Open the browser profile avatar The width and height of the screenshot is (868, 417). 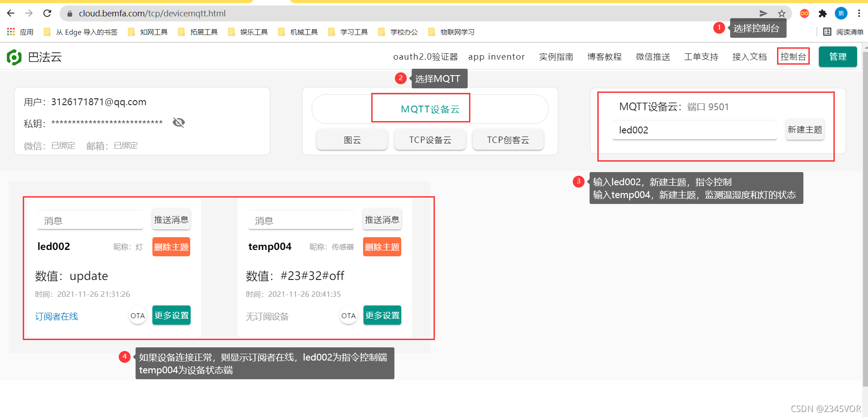tap(841, 14)
